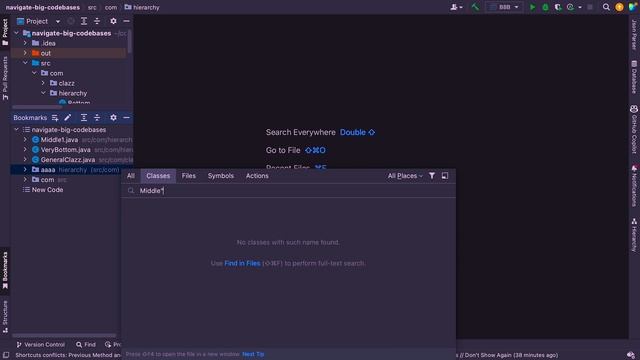Click the Project tree horizontal scrollbar

[x=37, y=107]
